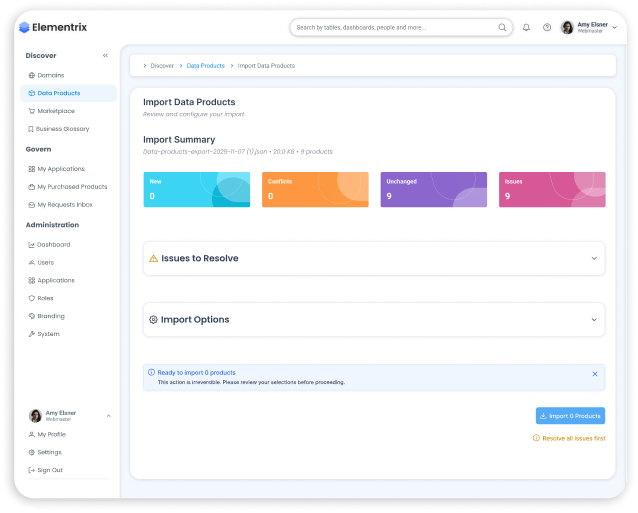Open Business Glossary page
The width and height of the screenshot is (638, 513).
coord(62,129)
